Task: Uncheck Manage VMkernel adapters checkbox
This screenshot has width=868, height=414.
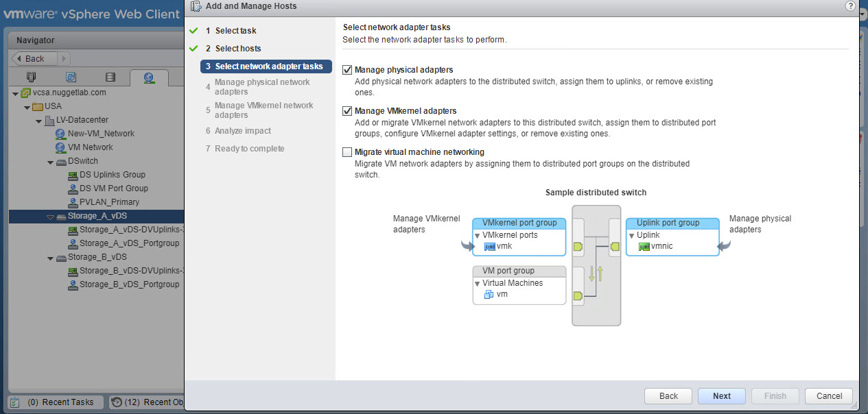Action: click(347, 110)
